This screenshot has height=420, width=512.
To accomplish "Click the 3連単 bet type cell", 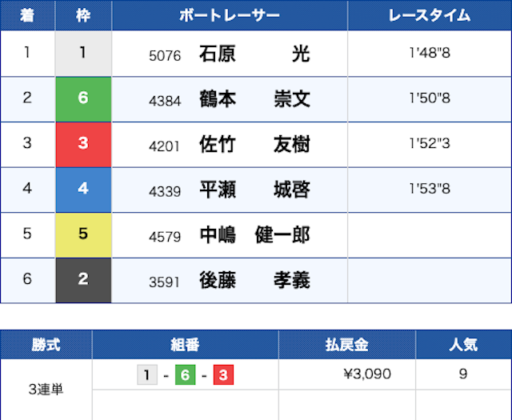I will (46, 390).
